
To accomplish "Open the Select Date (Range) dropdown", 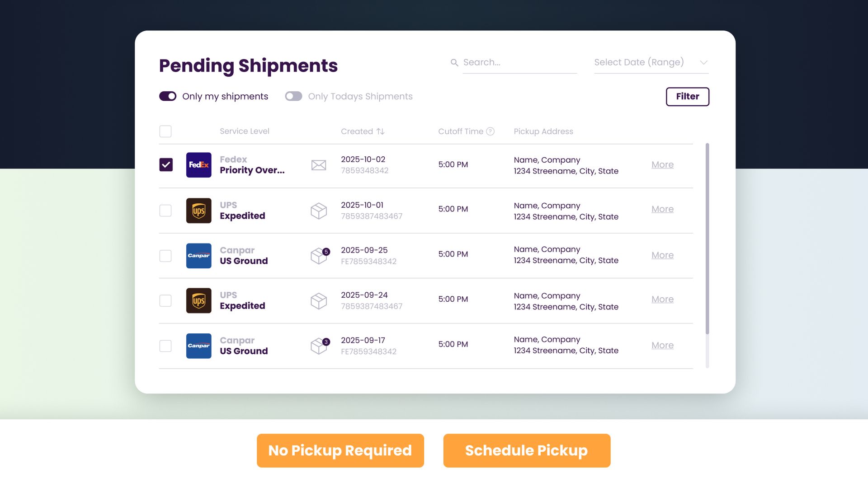I will (651, 62).
